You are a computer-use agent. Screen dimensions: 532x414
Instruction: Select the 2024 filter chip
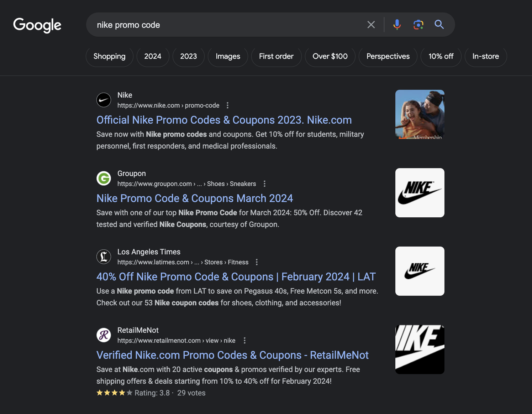tap(153, 56)
